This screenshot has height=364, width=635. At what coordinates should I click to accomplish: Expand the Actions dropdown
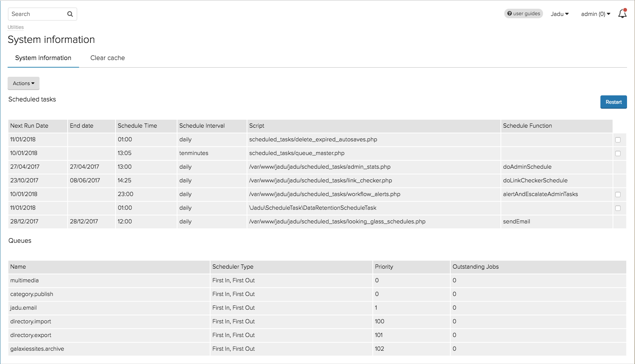point(24,84)
